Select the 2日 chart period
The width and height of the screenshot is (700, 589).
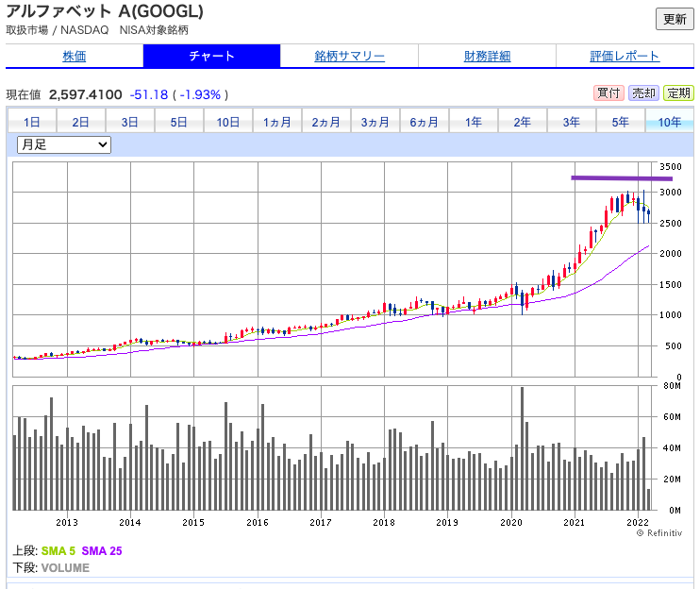click(x=81, y=122)
